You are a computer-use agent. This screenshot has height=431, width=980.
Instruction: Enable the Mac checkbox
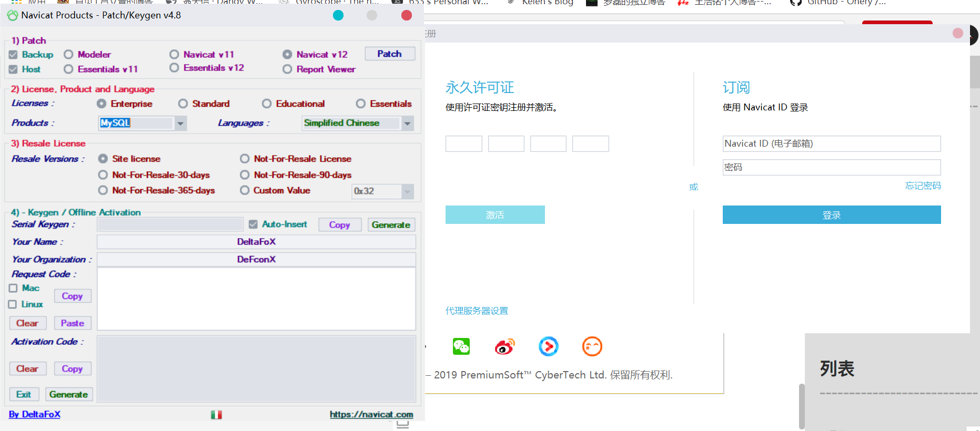[13, 288]
